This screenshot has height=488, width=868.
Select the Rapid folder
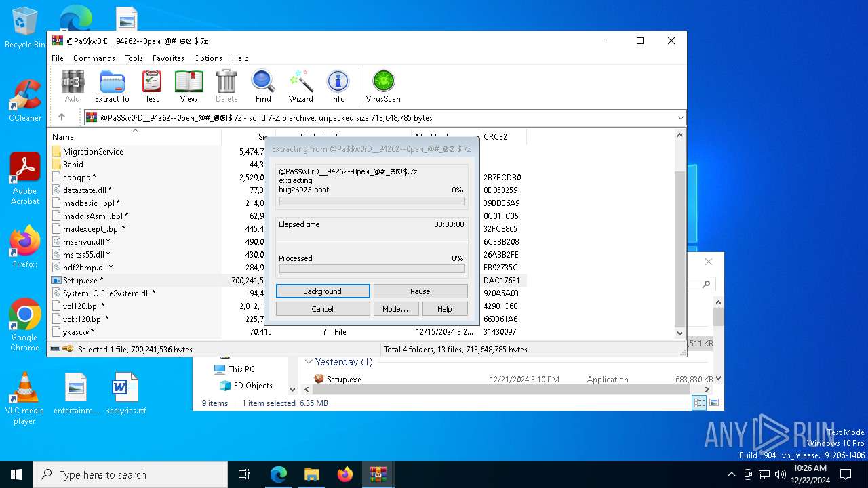[73, 165]
